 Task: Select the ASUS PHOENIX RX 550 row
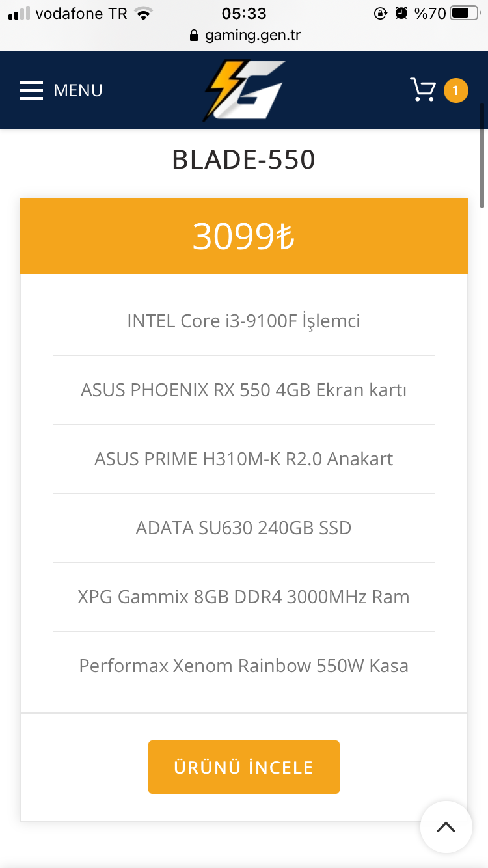[x=243, y=390]
